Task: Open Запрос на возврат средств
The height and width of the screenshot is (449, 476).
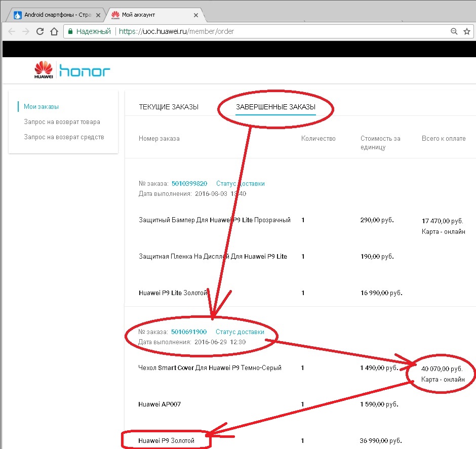Action: coord(64,137)
